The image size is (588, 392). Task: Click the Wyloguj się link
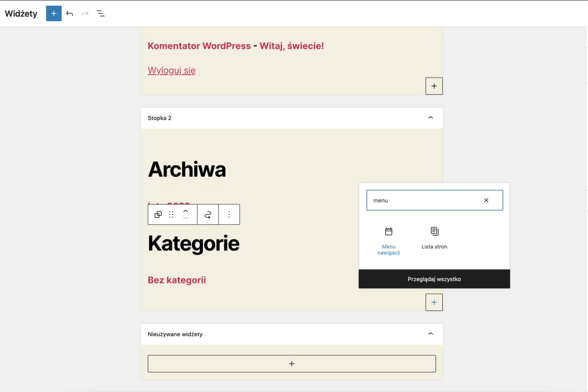coord(171,70)
